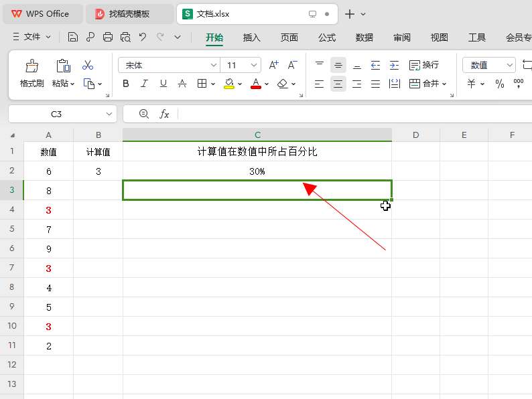This screenshot has height=399, width=532.
Task: Cut selection with scissors icon
Action: click(88, 65)
